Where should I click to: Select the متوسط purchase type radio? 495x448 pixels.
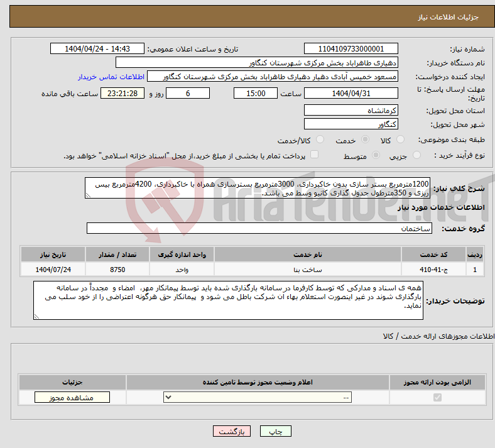[x=376, y=155]
